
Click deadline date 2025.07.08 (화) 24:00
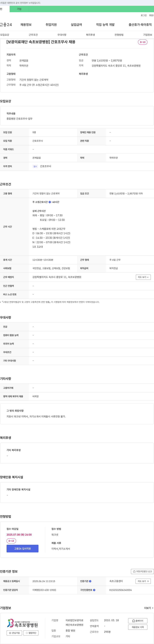tap(19, 534)
